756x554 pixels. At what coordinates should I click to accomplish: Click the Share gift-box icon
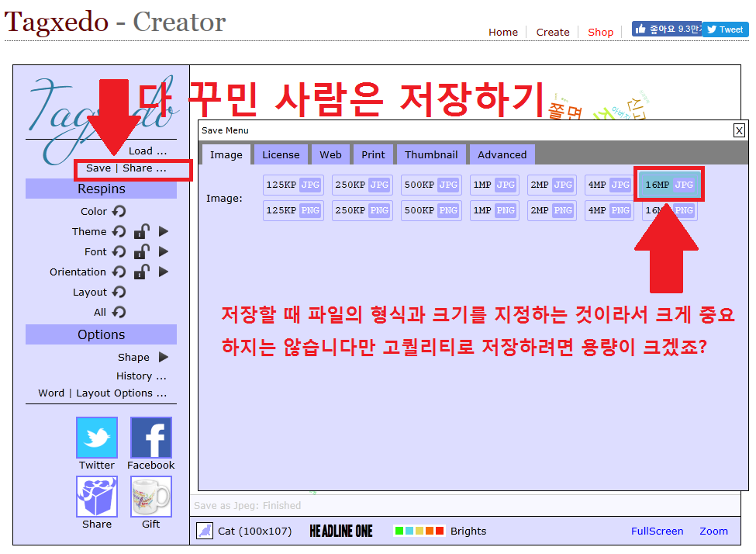(97, 497)
